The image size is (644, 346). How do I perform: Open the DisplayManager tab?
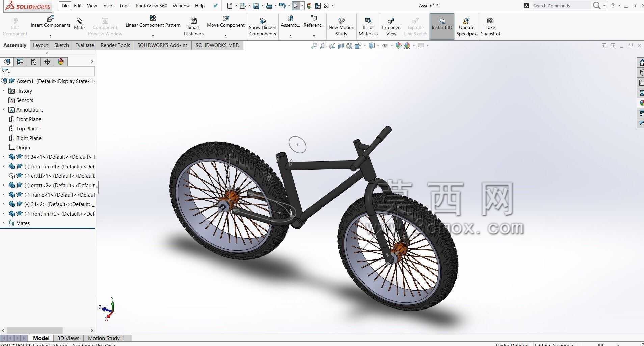(x=61, y=62)
